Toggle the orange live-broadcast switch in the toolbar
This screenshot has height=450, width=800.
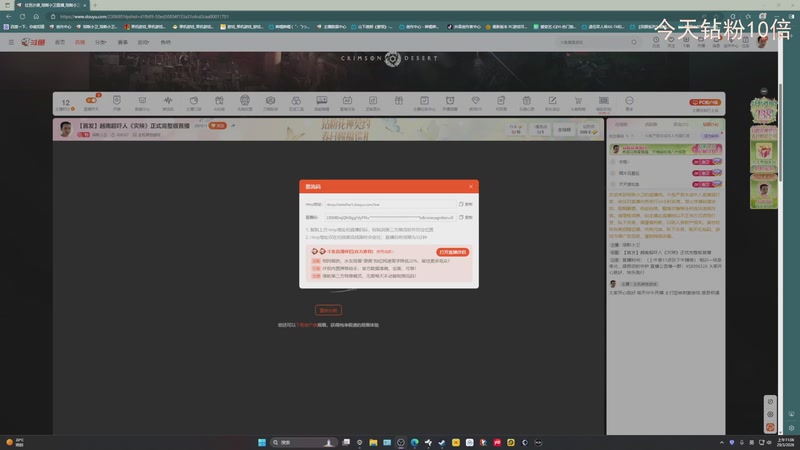(91, 101)
